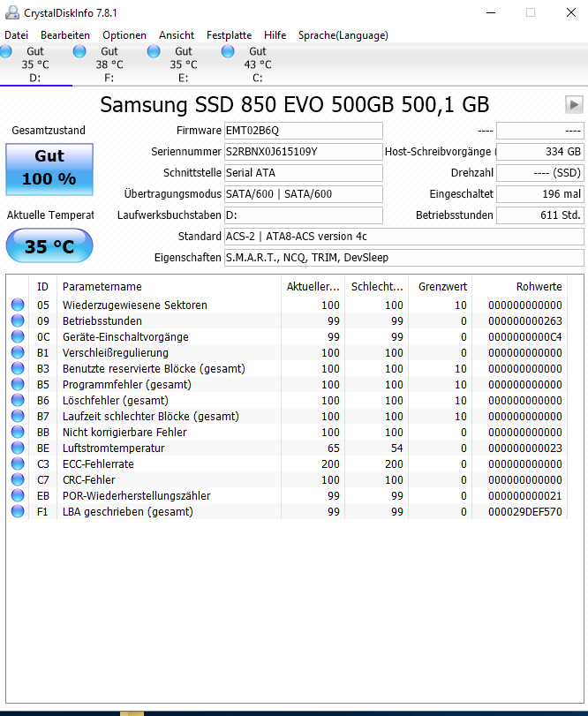The width and height of the screenshot is (588, 716).
Task: Click the 35 °C temperature button
Action: 49,245
